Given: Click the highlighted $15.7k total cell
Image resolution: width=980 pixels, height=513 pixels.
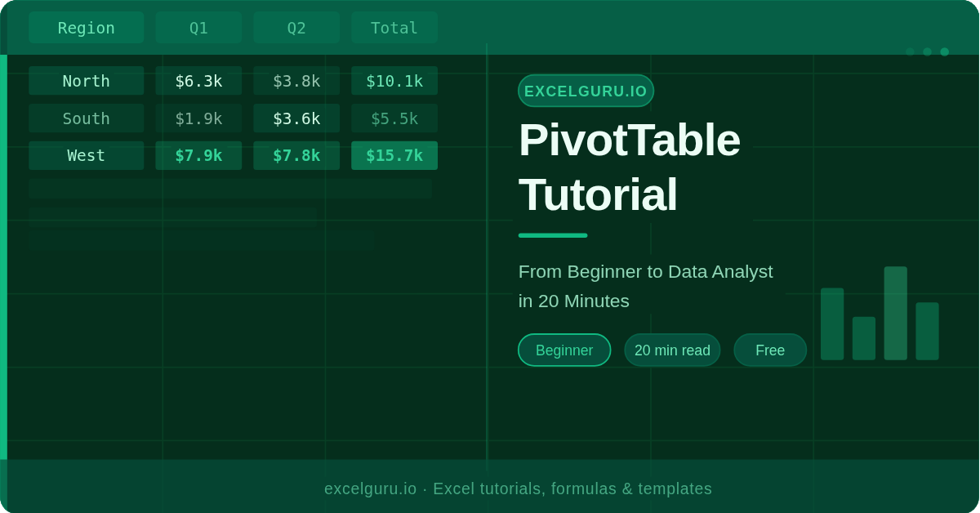Looking at the screenshot, I should (x=394, y=155).
